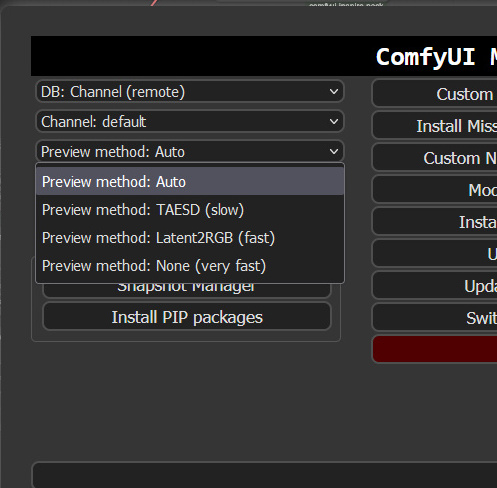
Task: Click the Custom N button
Action: [434, 158]
